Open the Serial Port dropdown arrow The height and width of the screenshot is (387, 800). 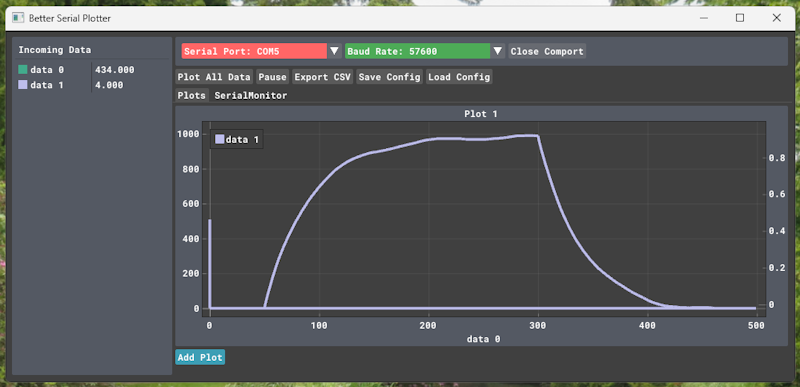334,51
